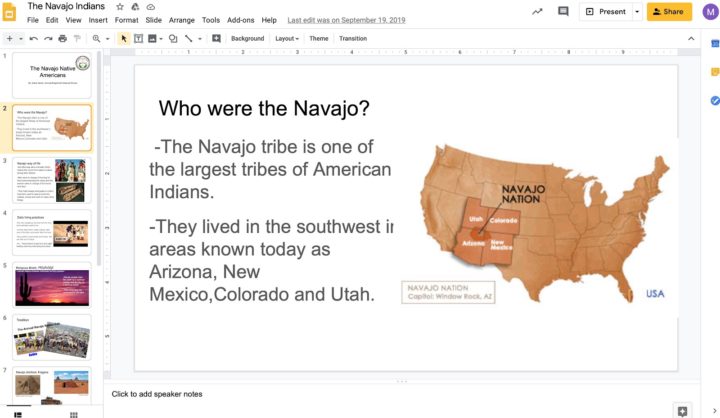Select the Text box tool
This screenshot has width=720, height=418.
pyautogui.click(x=138, y=39)
